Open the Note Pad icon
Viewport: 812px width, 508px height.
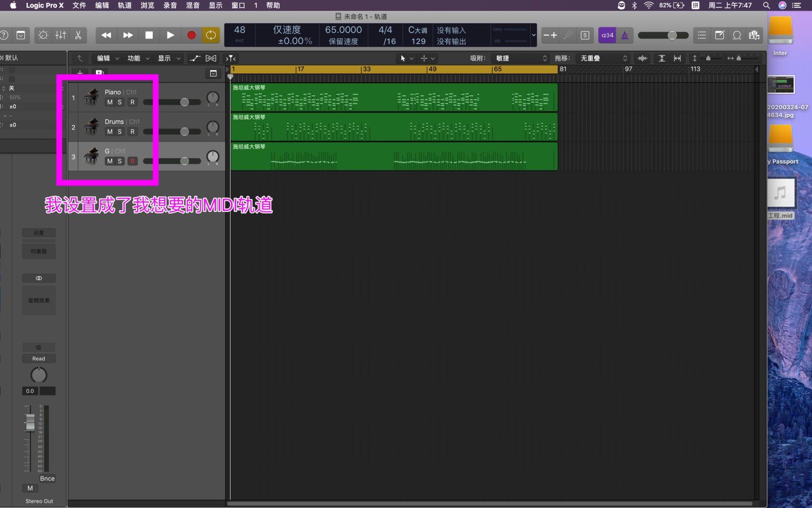point(720,35)
